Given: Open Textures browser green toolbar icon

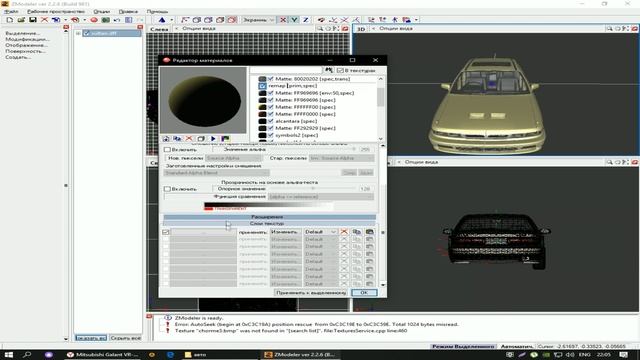Looking at the screenshot, I should click(x=105, y=20).
